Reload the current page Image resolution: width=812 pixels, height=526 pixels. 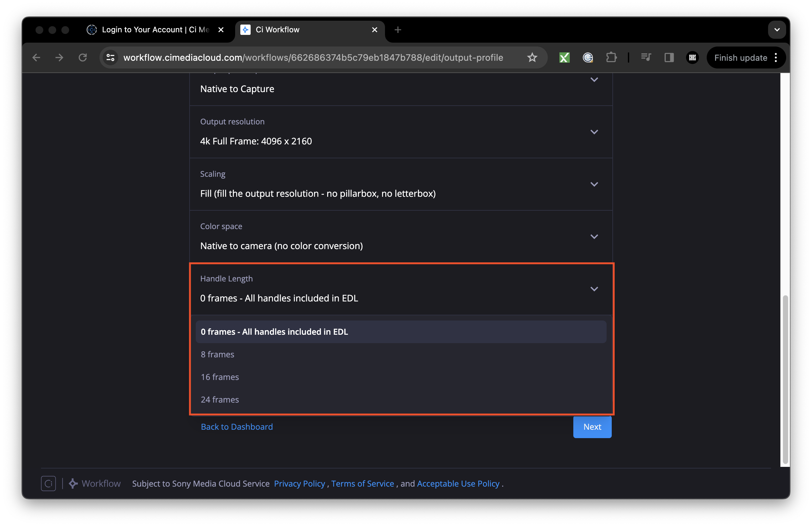point(83,57)
